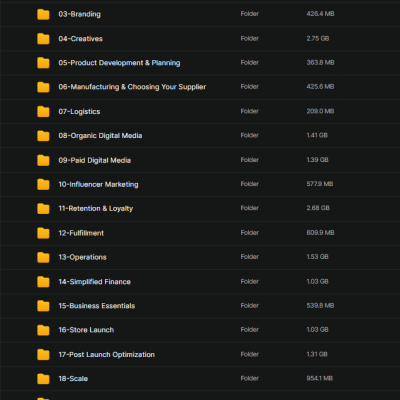
Task: Click Folder type label in 03-Branding row
Action: (x=250, y=14)
